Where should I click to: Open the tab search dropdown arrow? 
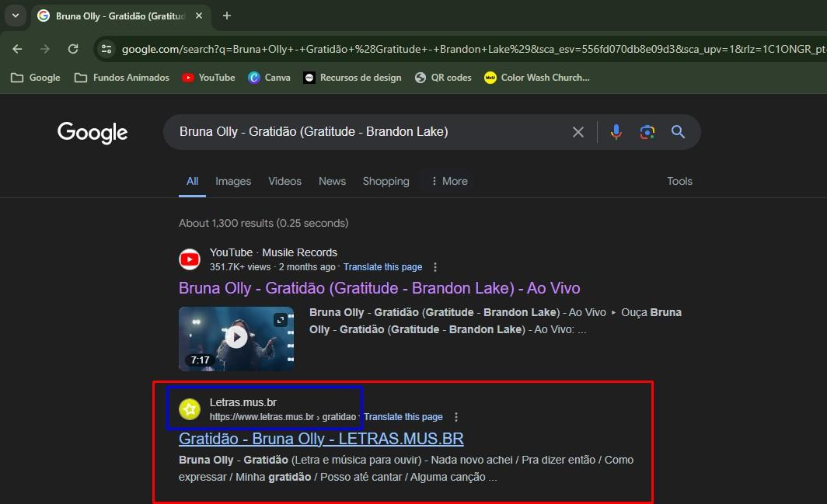(x=16, y=16)
